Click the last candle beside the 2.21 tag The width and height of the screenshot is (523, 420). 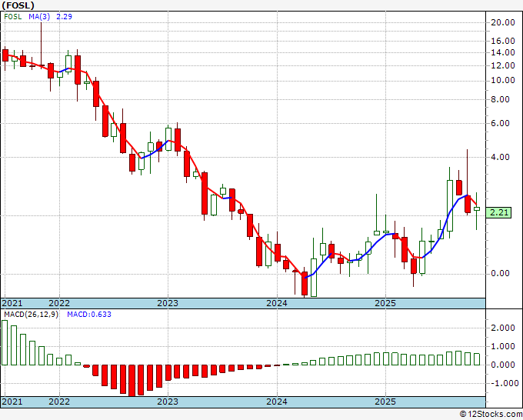pos(477,208)
